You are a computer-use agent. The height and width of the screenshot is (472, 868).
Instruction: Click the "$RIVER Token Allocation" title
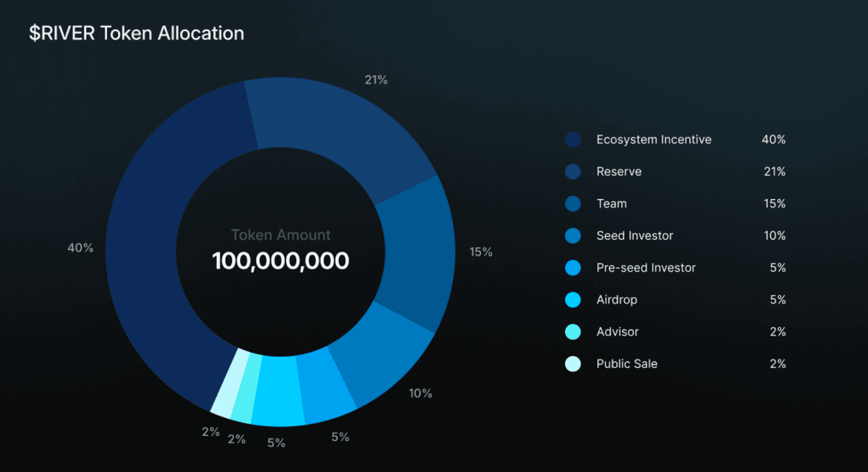(137, 34)
